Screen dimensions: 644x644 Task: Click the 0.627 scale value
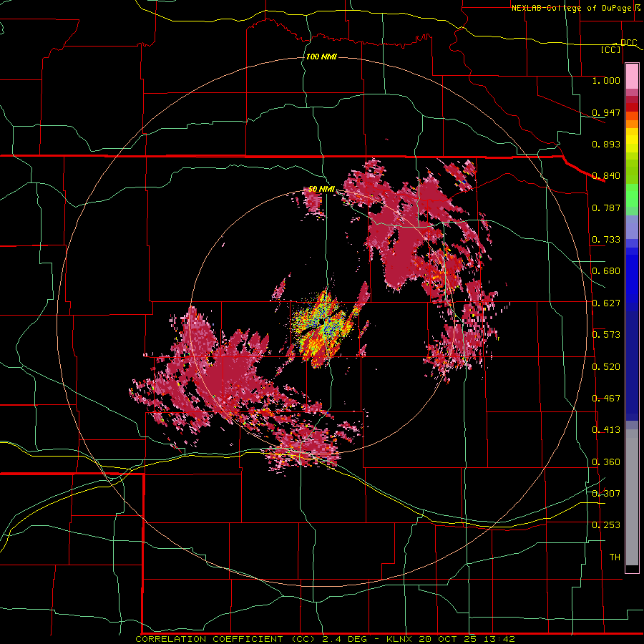pyautogui.click(x=606, y=303)
